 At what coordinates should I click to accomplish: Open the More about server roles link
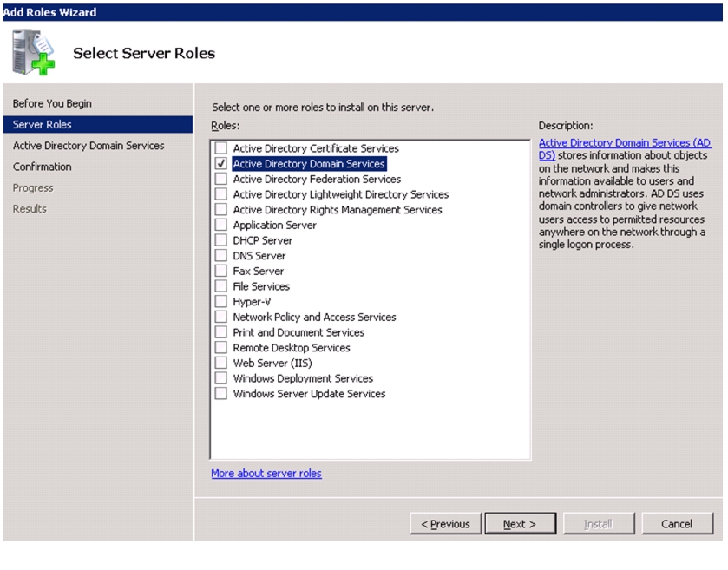pyautogui.click(x=266, y=473)
